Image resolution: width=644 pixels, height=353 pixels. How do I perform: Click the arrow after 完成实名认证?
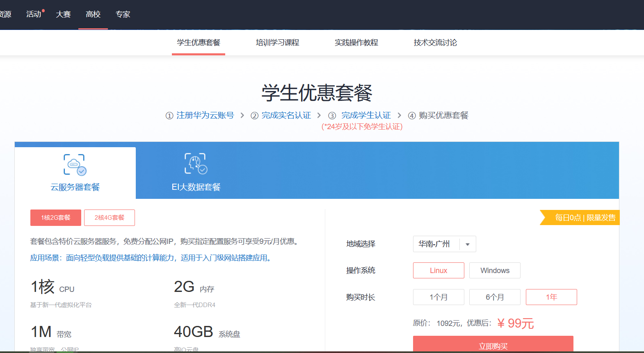pos(319,116)
